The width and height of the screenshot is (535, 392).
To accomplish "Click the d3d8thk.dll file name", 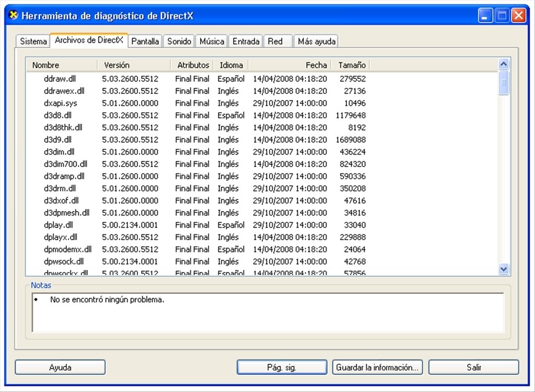I will coord(63,127).
